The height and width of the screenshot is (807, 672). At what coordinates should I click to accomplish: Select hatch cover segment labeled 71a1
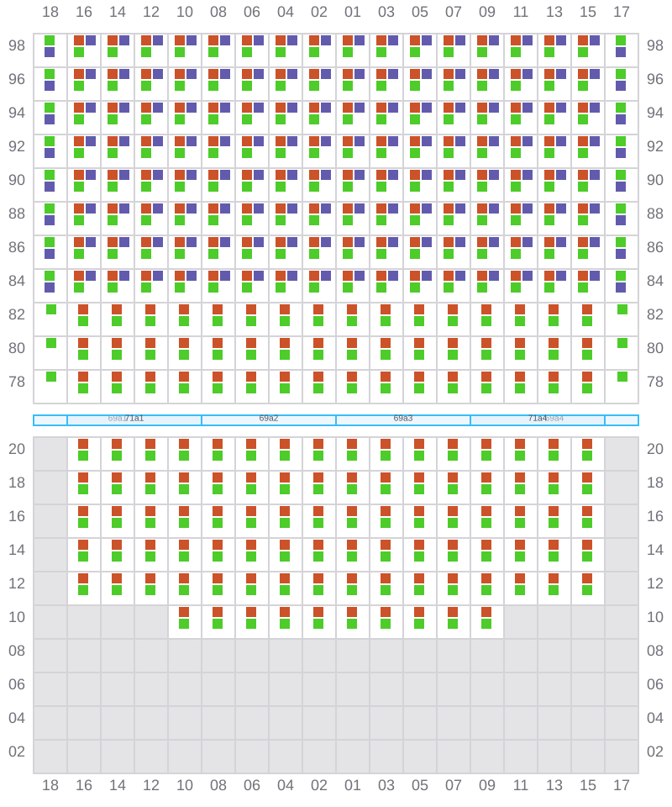coord(134,420)
